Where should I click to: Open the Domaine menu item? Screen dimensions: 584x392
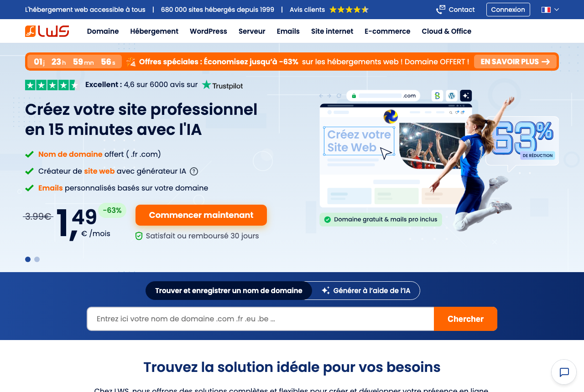(x=103, y=31)
